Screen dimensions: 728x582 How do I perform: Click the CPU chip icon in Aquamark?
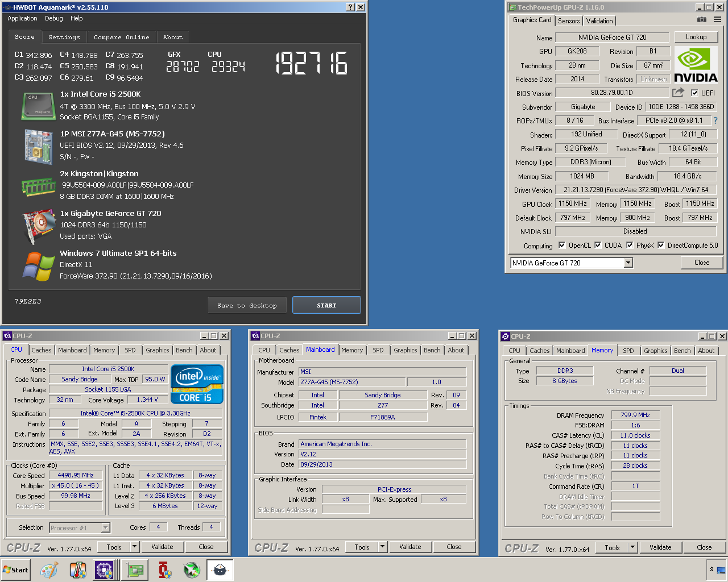pyautogui.click(x=38, y=106)
